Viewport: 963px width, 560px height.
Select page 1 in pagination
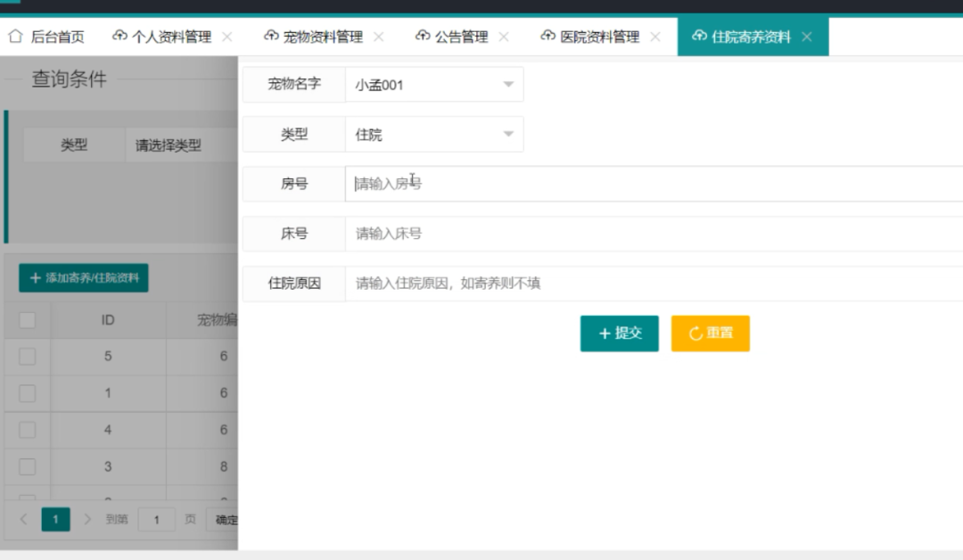[x=55, y=520]
